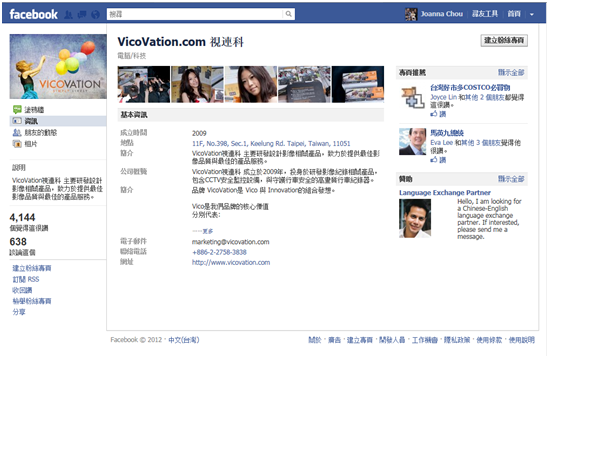Open the Developers footer link

[x=392, y=340]
